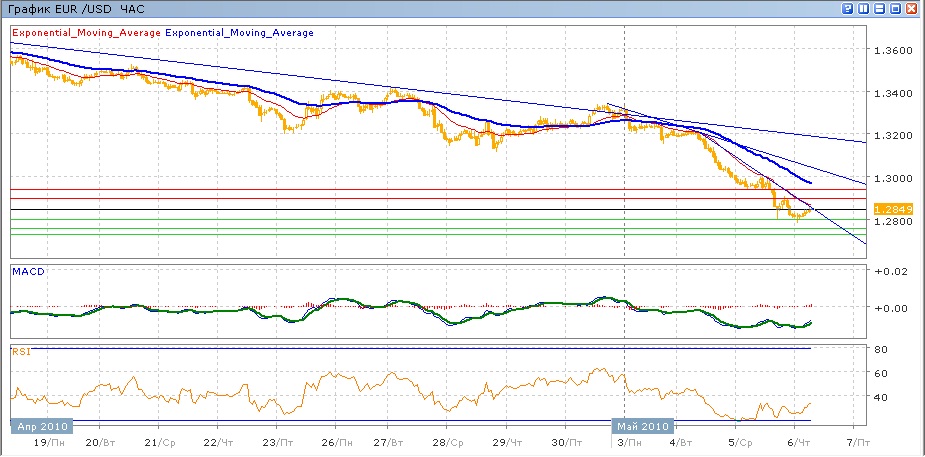This screenshot has width=925, height=457.
Task: Select the red Exponential_Moving_Average legend label
Action: [85, 33]
